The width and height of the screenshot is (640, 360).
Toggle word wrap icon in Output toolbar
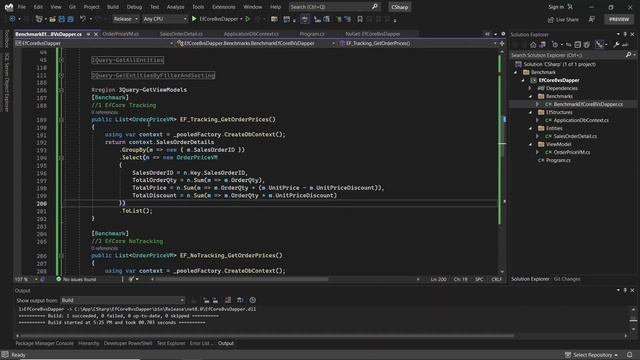click(x=240, y=300)
